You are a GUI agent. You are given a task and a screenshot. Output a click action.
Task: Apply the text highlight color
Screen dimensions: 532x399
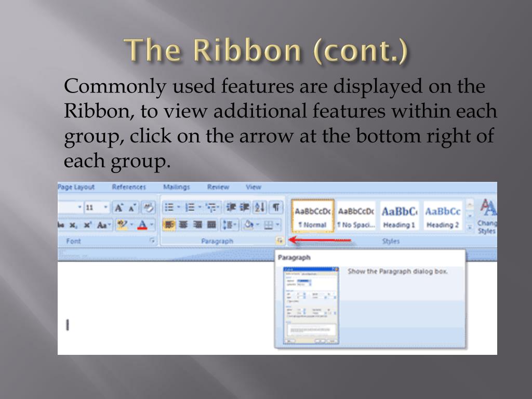point(122,224)
